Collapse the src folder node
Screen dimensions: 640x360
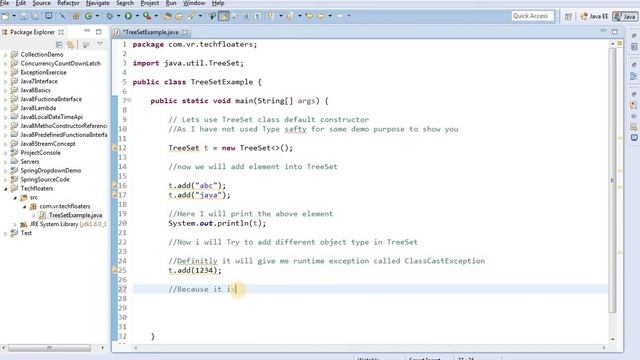click(x=15, y=198)
